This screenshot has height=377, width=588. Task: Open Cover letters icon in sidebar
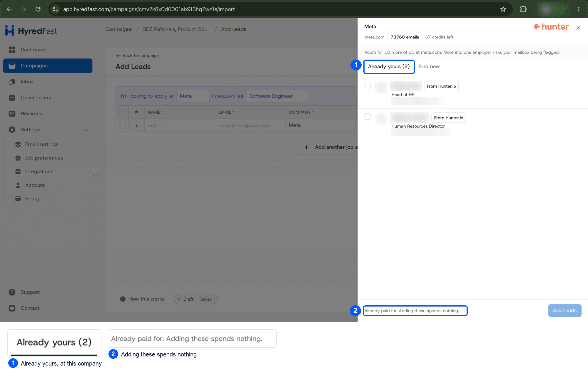point(12,97)
